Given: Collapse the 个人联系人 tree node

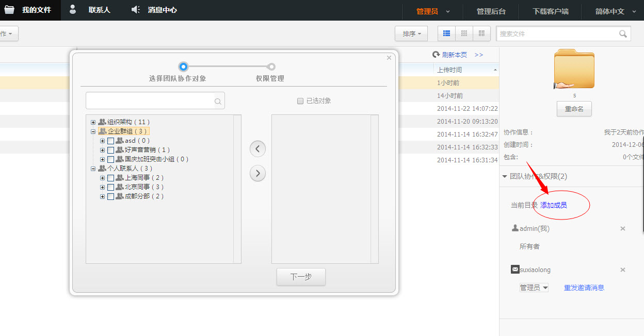Looking at the screenshot, I should coord(93,168).
